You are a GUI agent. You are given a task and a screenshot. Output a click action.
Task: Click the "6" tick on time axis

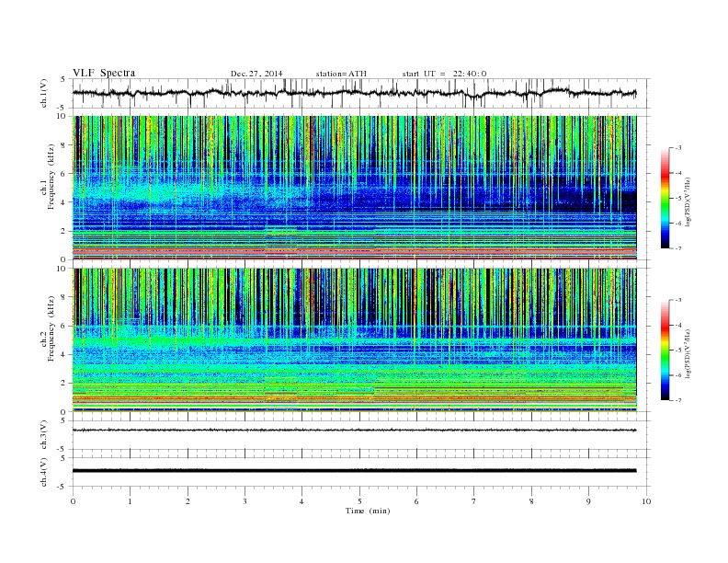(416, 501)
